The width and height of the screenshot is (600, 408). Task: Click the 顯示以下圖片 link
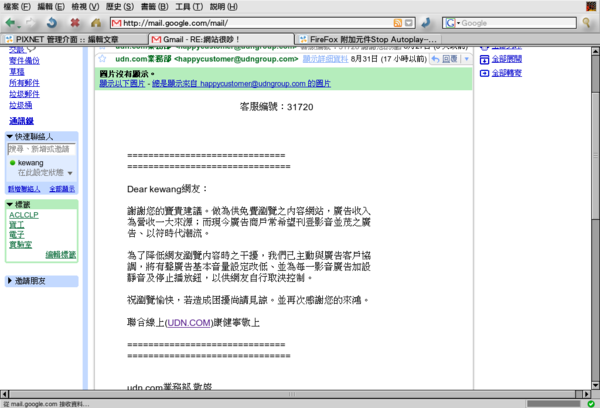122,83
